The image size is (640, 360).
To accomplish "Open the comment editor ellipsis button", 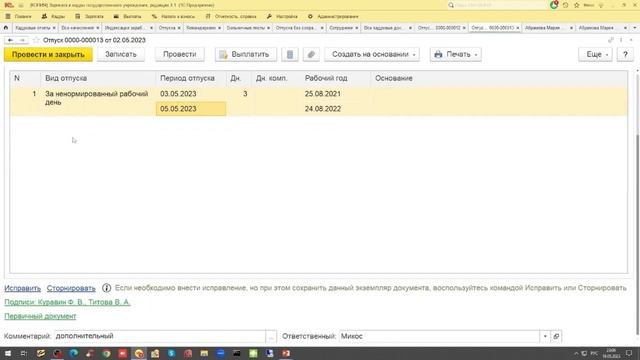I will point(271,336).
